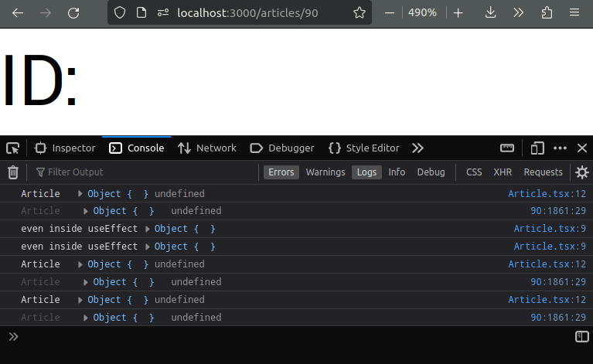Open site permissions icon in address bar

point(163,13)
